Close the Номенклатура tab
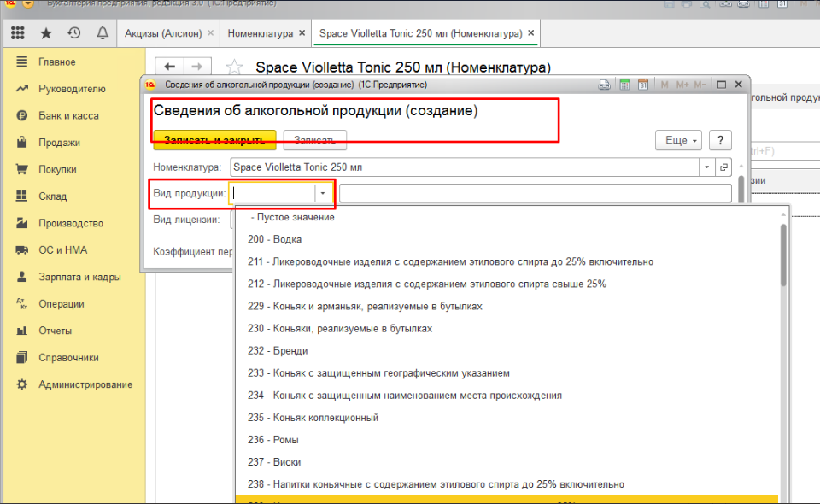Image resolution: width=820 pixels, height=504 pixels. point(302,33)
